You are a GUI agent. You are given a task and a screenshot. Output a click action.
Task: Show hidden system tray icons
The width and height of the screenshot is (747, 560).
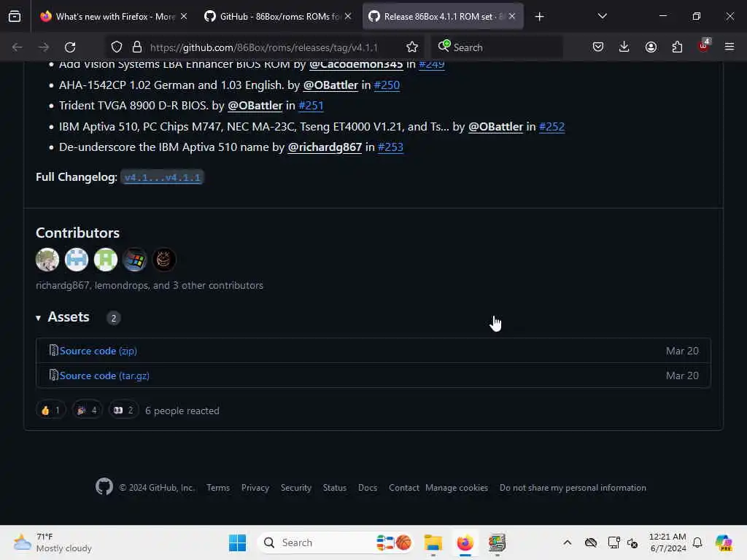567,542
